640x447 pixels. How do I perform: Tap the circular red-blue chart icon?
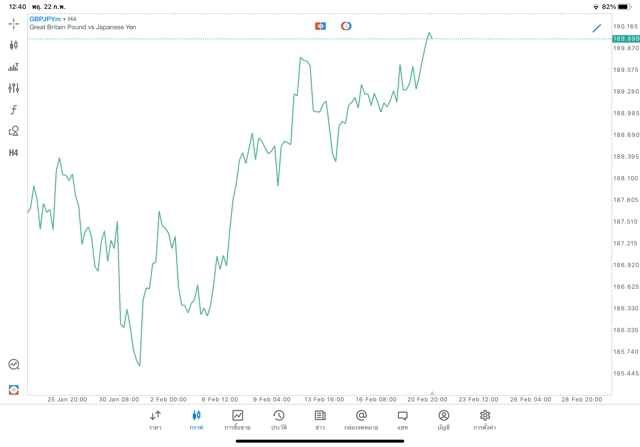pos(346,26)
